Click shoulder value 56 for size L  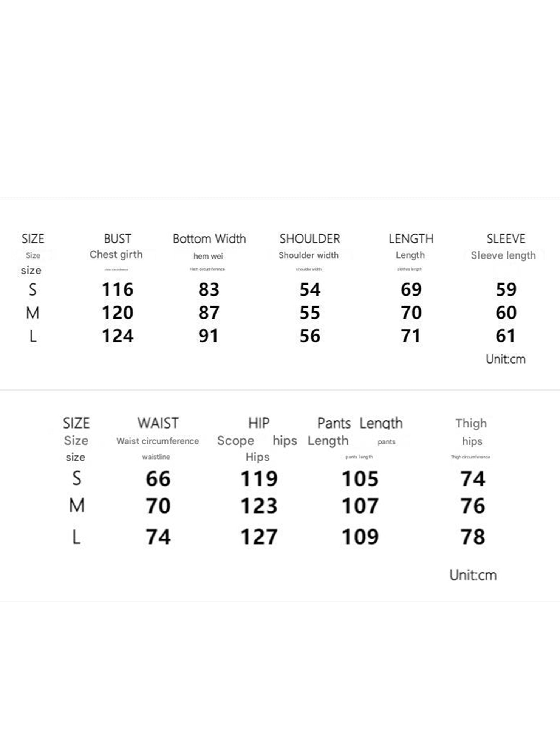[310, 336]
